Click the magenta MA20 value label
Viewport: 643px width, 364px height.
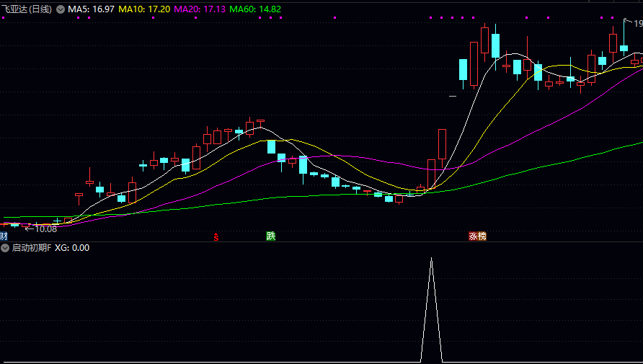tap(200, 9)
